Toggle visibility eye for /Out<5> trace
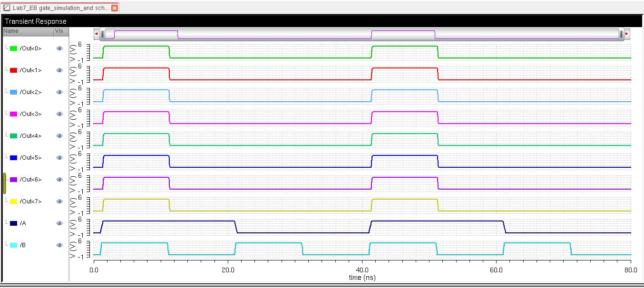The image size is (644, 288). click(x=59, y=158)
